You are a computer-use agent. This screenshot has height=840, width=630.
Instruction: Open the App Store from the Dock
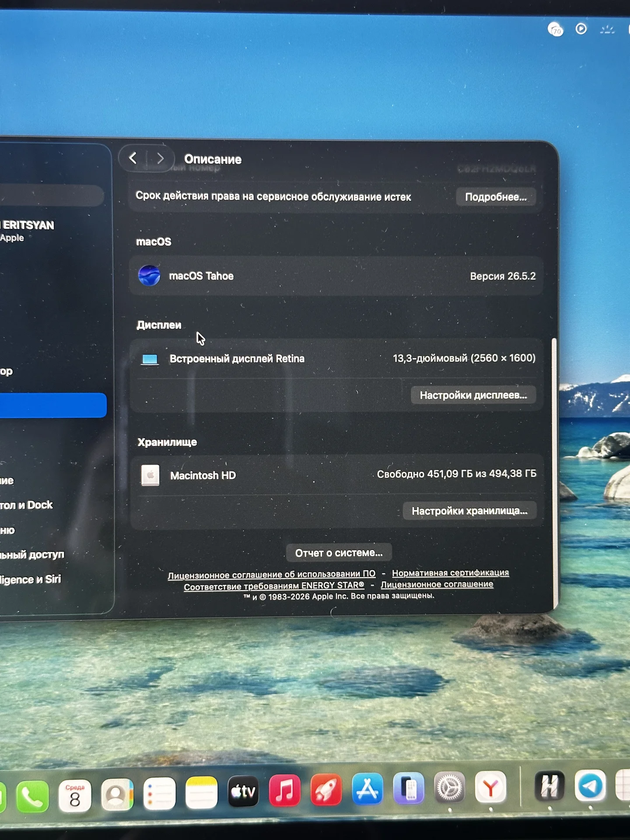point(367,789)
